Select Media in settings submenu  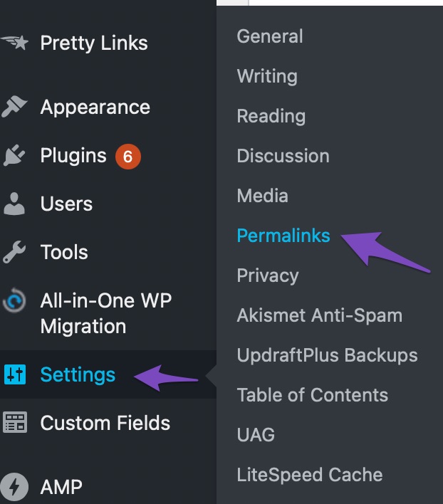[x=262, y=196]
